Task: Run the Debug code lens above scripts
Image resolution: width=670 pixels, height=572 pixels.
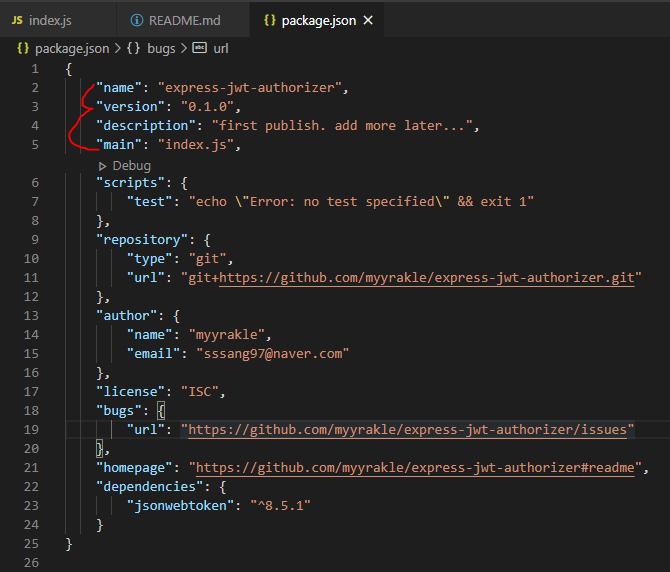Action: click(x=131, y=165)
